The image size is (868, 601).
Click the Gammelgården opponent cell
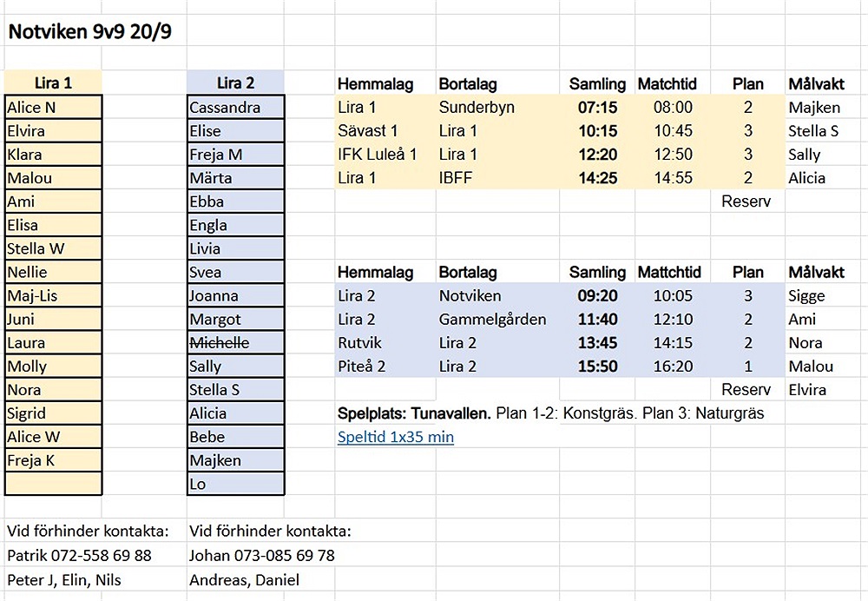coord(492,320)
